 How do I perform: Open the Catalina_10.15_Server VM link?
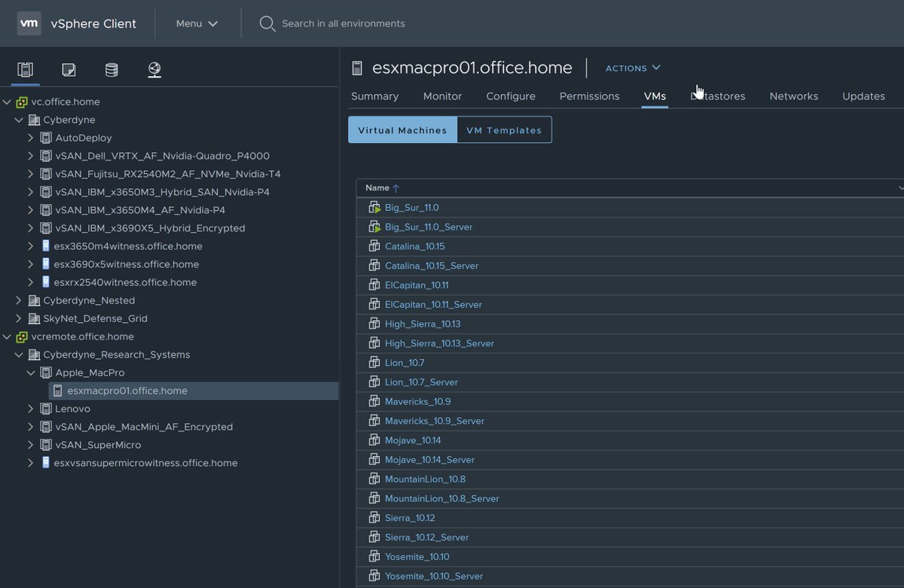(x=432, y=266)
